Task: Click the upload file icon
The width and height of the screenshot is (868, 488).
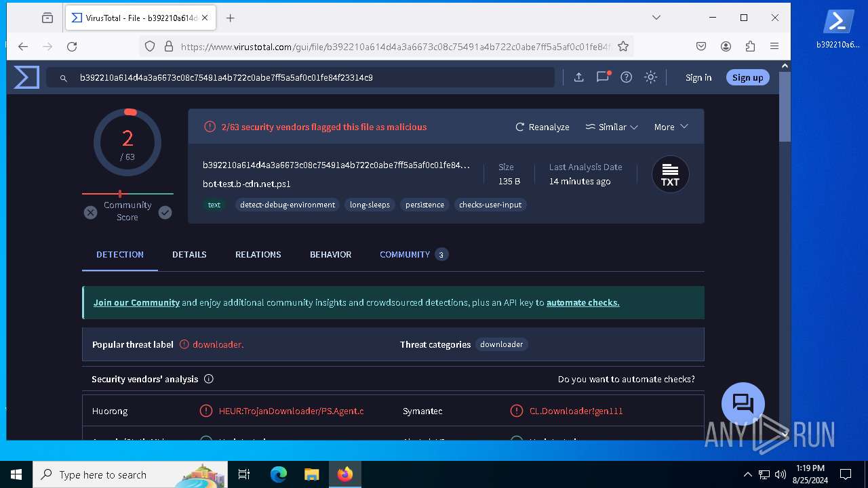Action: 578,77
